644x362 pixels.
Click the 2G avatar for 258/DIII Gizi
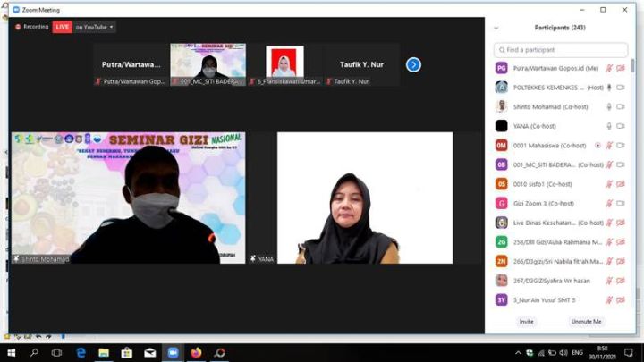501,241
